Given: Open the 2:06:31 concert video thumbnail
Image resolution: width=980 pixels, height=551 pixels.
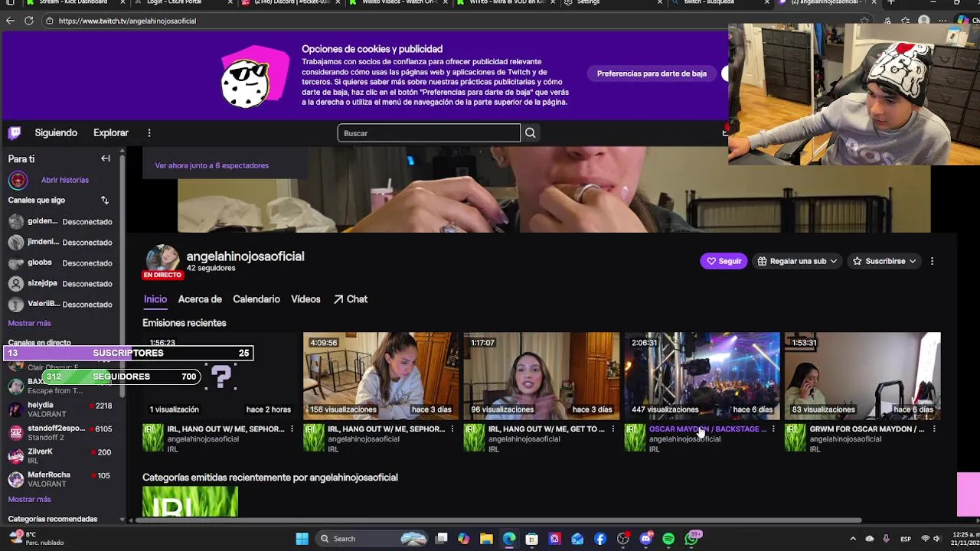Looking at the screenshot, I should pyautogui.click(x=702, y=376).
